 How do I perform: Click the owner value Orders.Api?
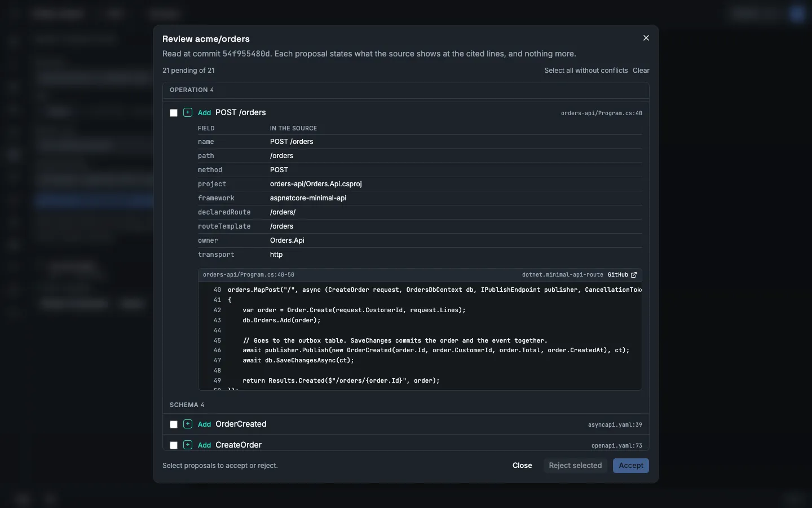click(x=287, y=240)
